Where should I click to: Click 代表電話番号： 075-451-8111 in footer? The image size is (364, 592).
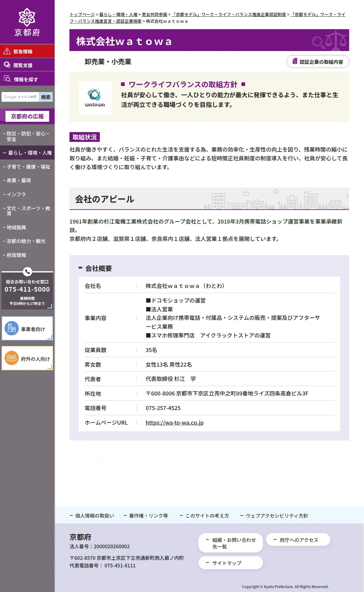pyautogui.click(x=103, y=565)
